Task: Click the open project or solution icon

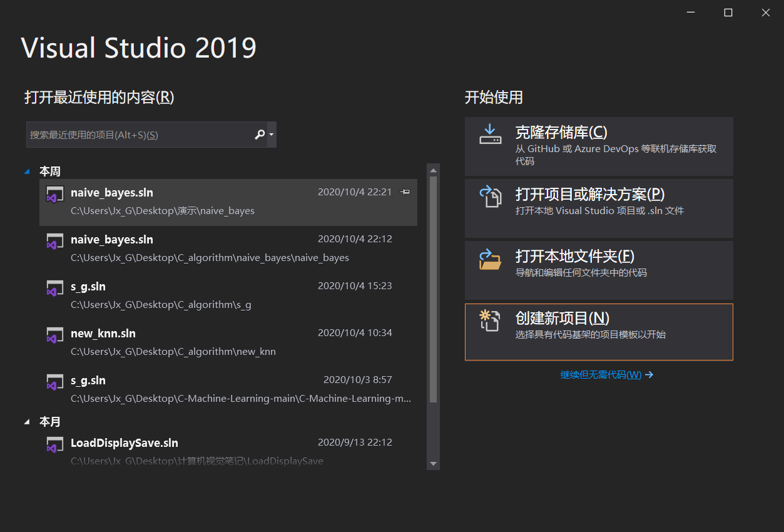Action: coord(491,197)
